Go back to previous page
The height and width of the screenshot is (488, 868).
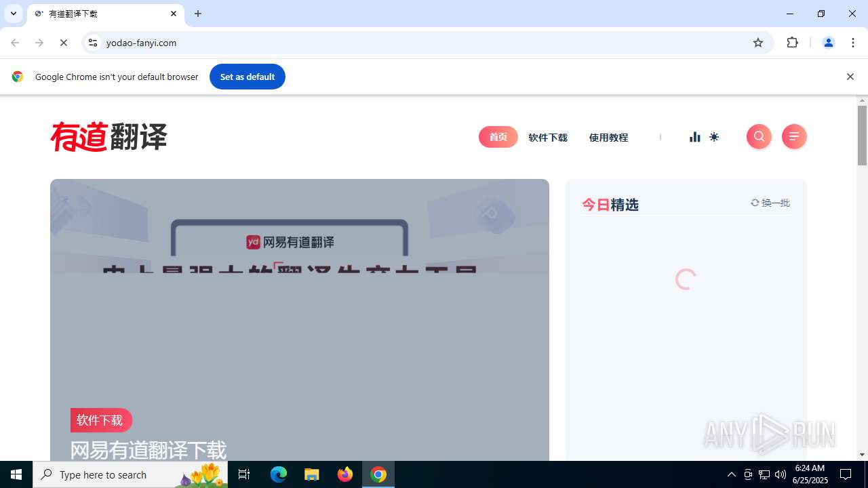(15, 43)
